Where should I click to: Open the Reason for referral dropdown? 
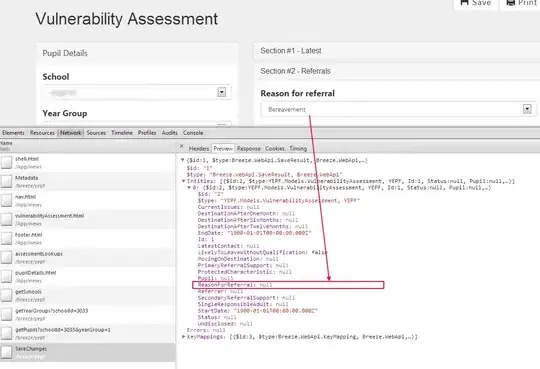coord(398,109)
